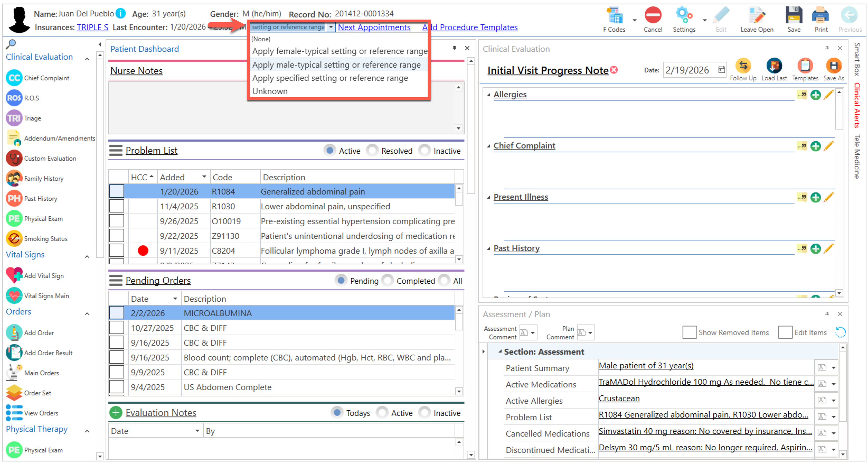Check the Show Removed Items checkbox
Viewport: 868px width, 463px height.
coord(689,332)
